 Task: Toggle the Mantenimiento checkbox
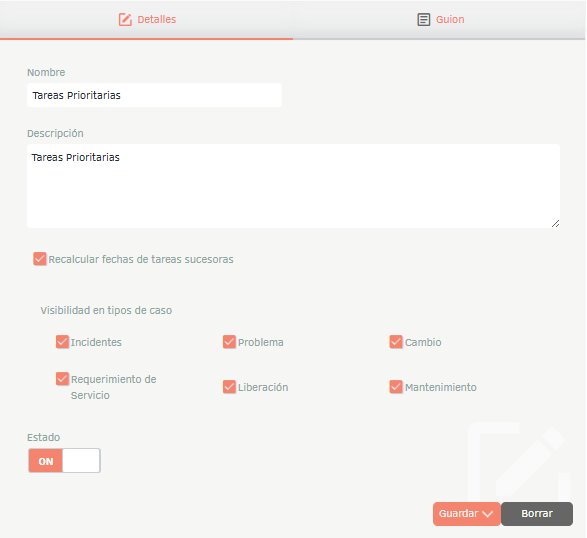pos(396,386)
